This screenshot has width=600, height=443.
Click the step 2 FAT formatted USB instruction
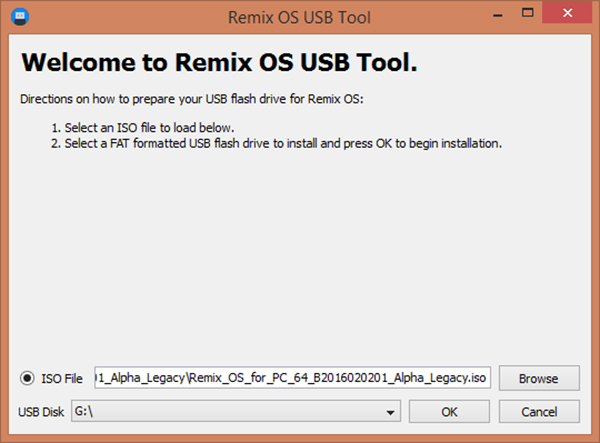(x=276, y=143)
